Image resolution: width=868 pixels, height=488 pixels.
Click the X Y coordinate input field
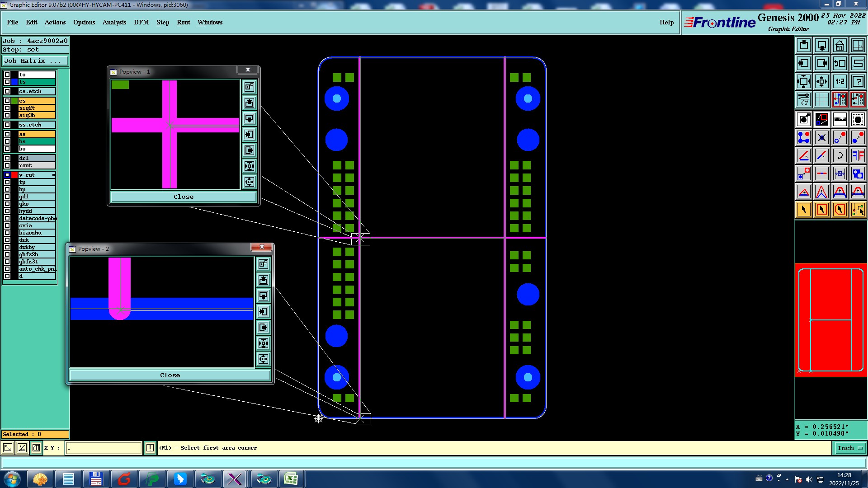[x=104, y=448]
